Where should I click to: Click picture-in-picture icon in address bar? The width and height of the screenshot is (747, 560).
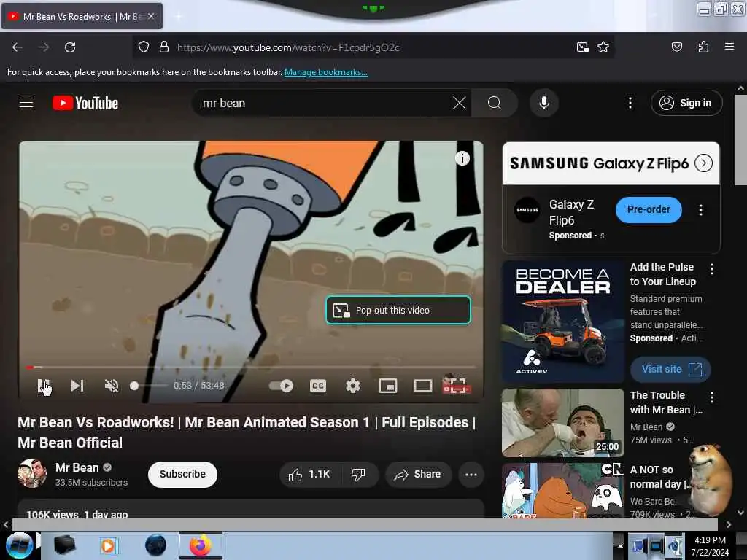tap(582, 47)
